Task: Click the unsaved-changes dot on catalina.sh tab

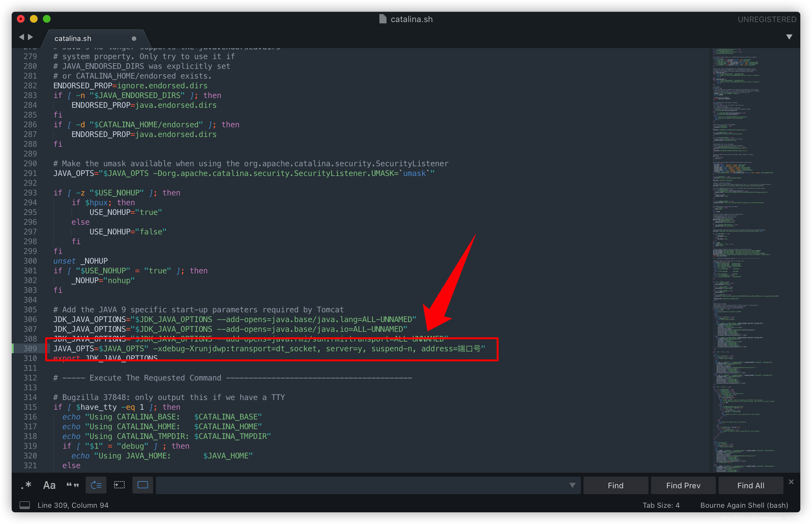Action: [134, 38]
